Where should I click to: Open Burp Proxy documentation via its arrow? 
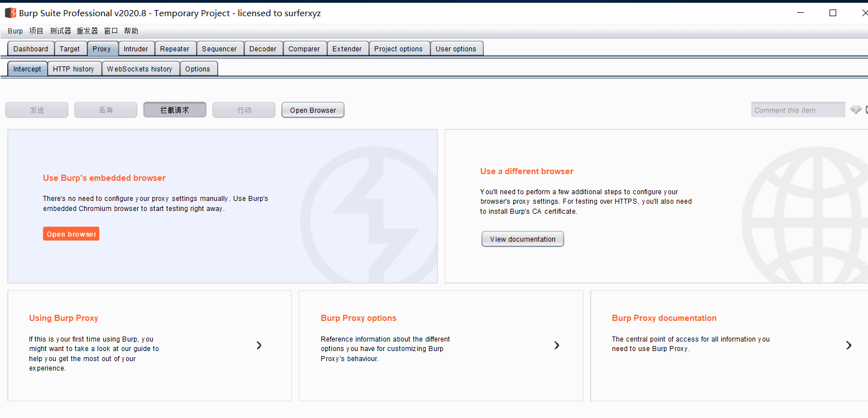(x=848, y=345)
